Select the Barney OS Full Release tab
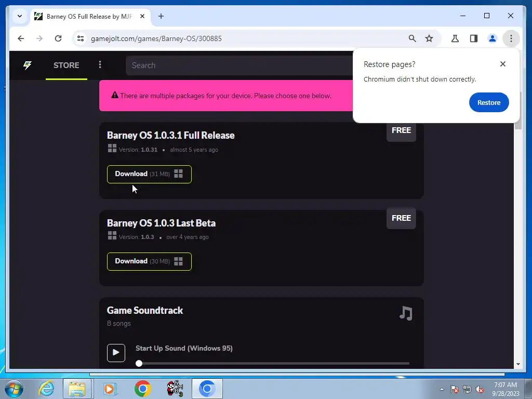Viewport: 532px width, 399px height. (90, 17)
